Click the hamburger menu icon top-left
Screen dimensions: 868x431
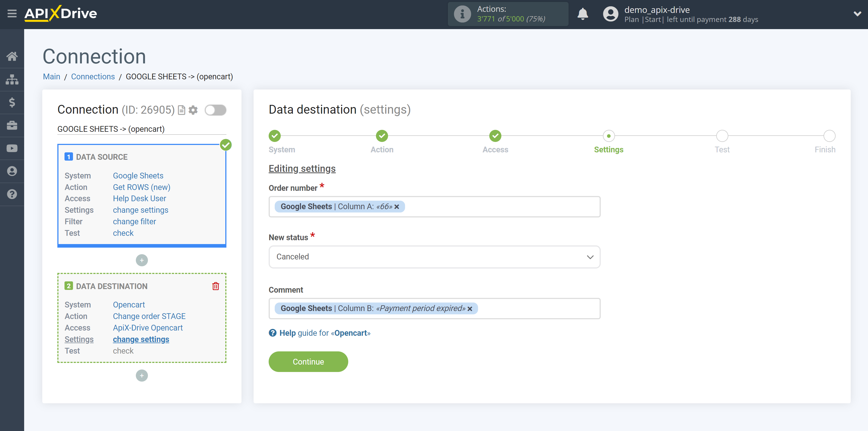click(x=12, y=14)
